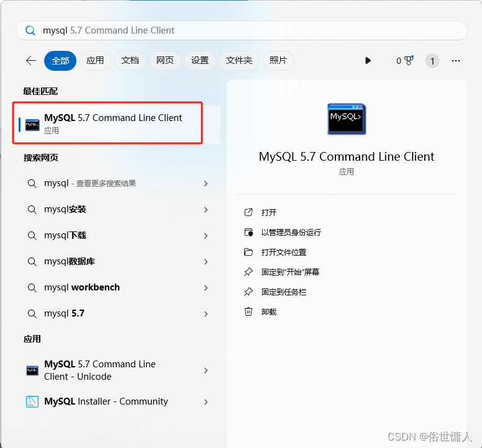
Task: Select the 全部 filter tab
Action: [60, 61]
